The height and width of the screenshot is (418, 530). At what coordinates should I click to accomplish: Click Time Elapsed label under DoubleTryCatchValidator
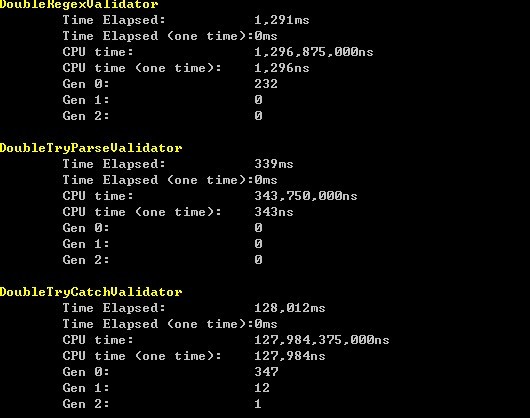(x=114, y=308)
